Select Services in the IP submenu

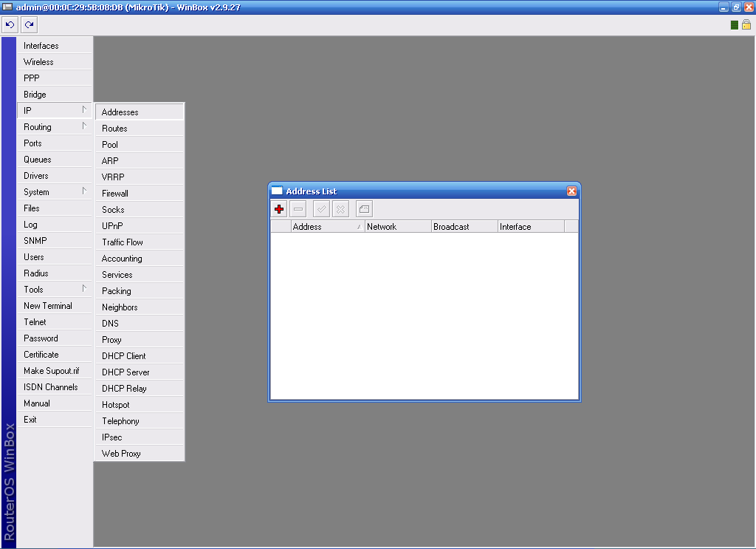coord(140,275)
